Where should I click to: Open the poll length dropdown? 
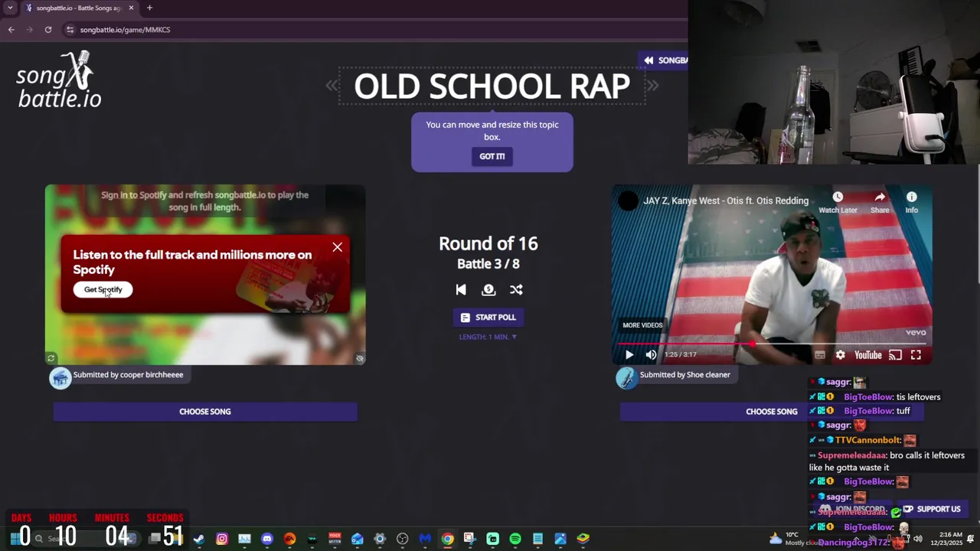point(488,337)
